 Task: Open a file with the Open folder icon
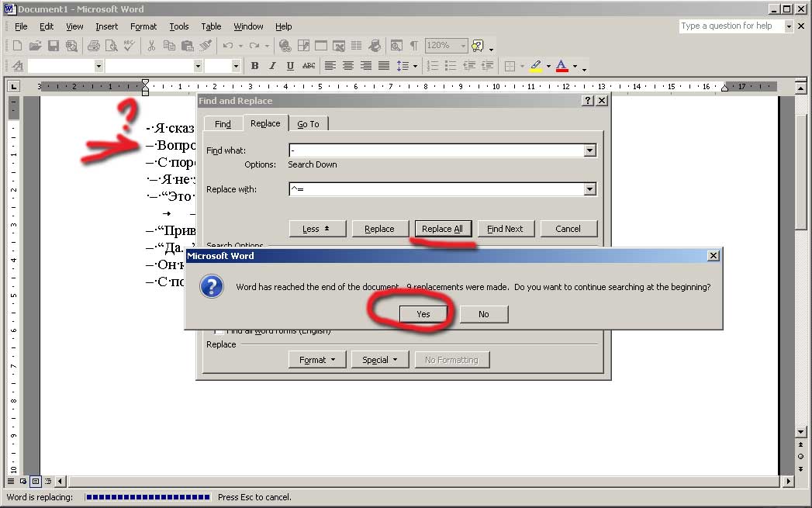[35, 46]
